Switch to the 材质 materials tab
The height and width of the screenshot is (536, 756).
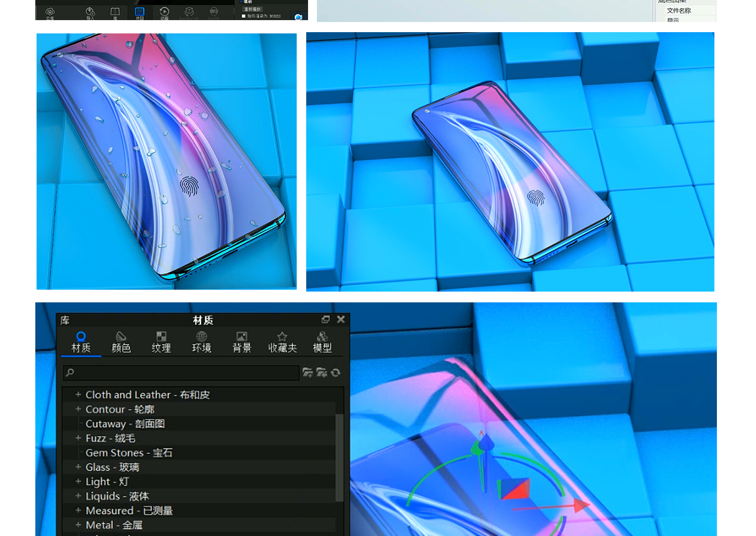point(81,342)
